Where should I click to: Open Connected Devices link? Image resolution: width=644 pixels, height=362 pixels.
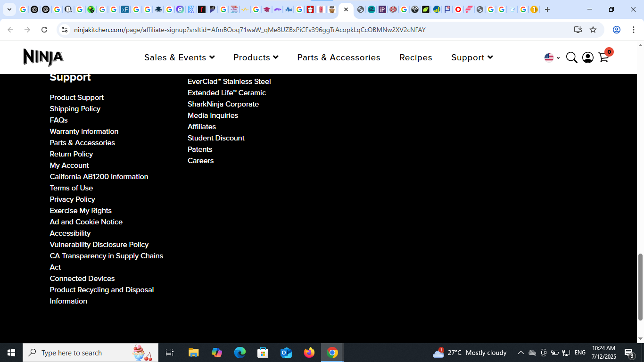(x=83, y=279)
